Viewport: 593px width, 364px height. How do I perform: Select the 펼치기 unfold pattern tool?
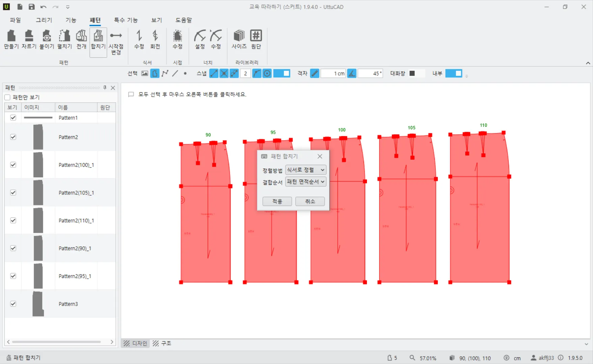(64, 39)
